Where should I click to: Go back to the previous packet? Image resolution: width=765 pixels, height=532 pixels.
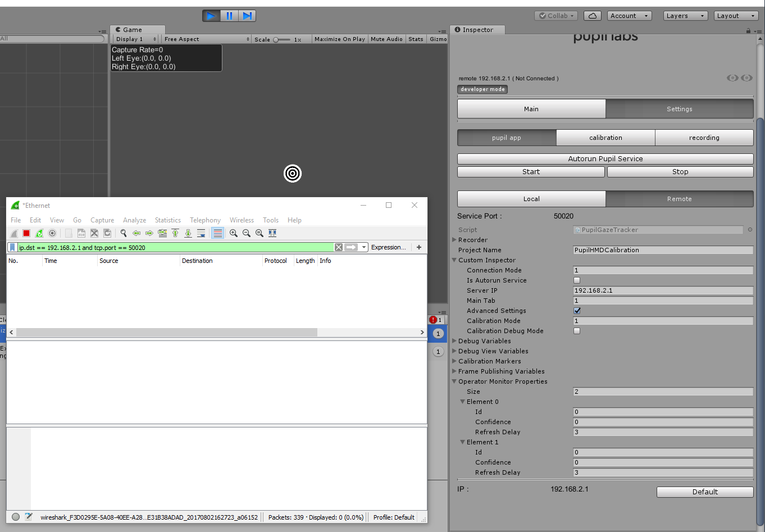pyautogui.click(x=136, y=233)
